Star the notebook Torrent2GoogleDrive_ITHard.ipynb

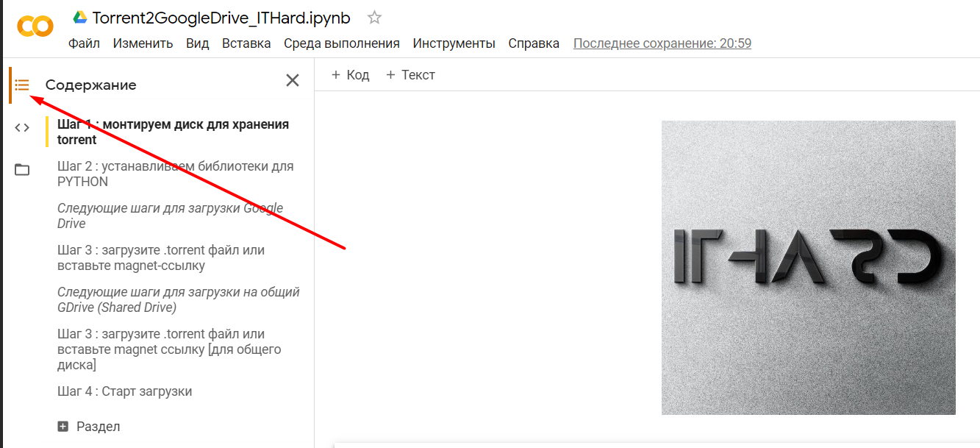tap(374, 18)
